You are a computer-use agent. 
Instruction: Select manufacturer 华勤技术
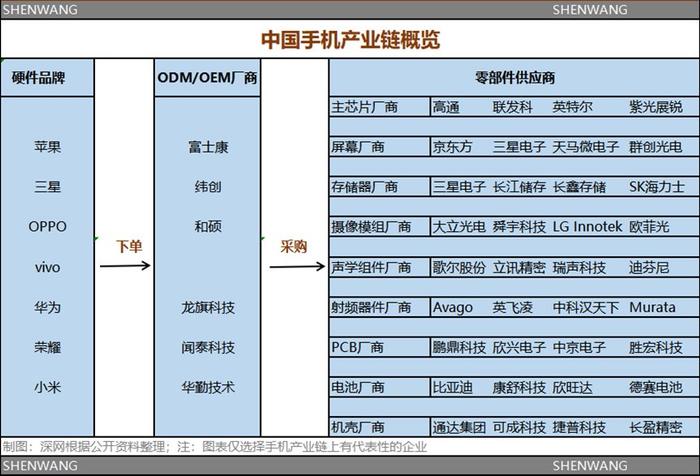coord(208,387)
